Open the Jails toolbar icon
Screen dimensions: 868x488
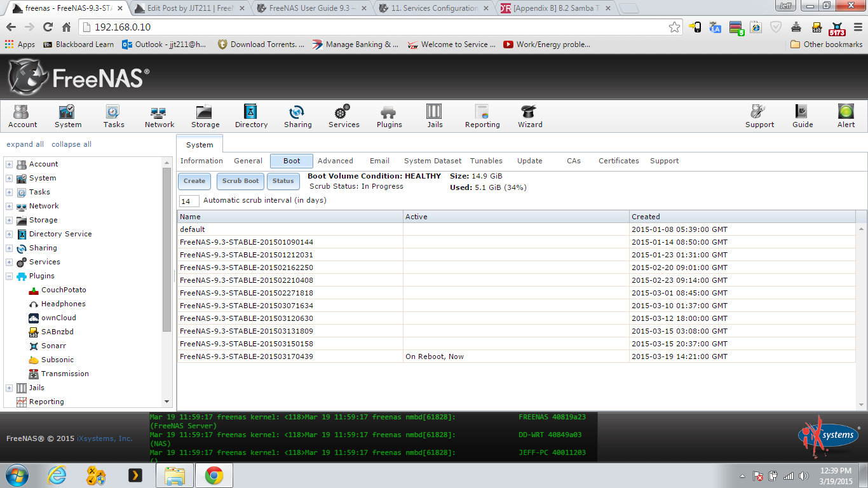pos(435,116)
